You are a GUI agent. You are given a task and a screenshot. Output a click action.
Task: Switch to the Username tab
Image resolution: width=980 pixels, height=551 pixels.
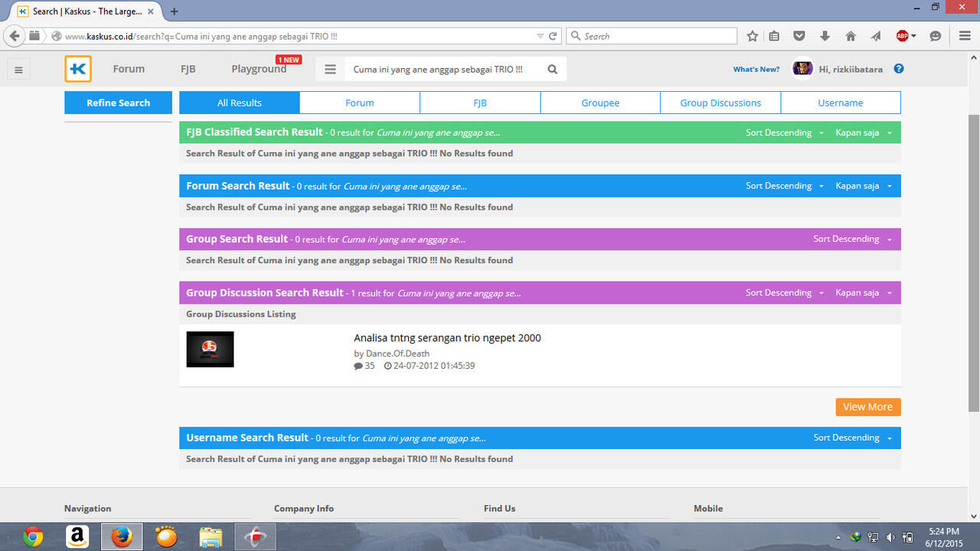pos(841,103)
